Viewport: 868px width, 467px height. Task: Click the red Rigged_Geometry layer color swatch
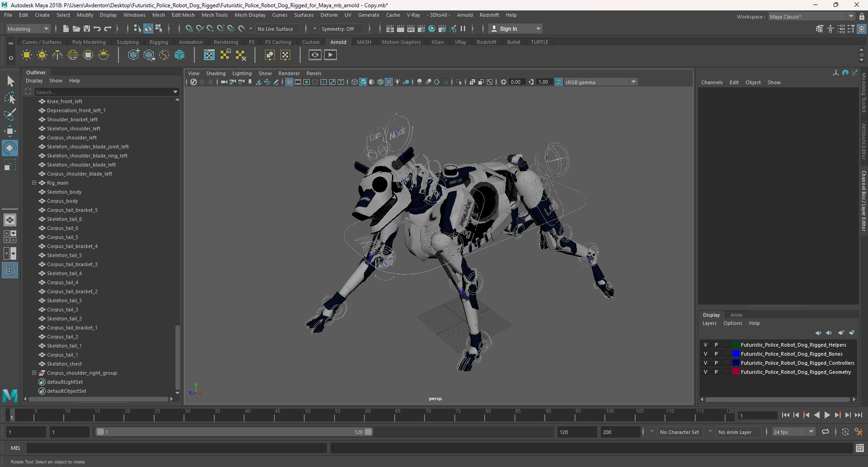[x=736, y=372]
